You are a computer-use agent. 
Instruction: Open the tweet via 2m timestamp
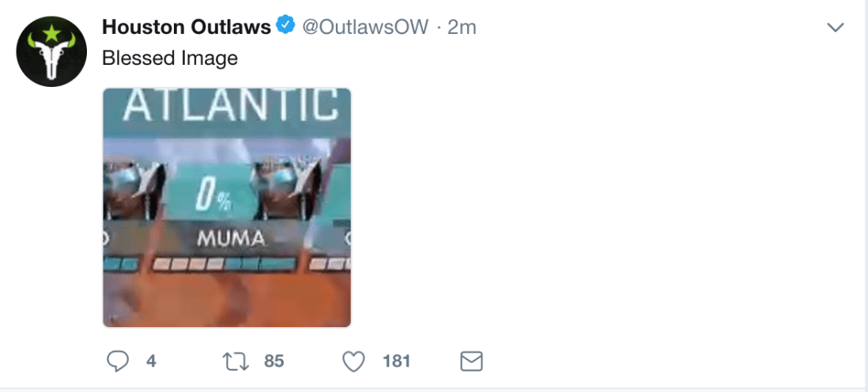coord(462,27)
